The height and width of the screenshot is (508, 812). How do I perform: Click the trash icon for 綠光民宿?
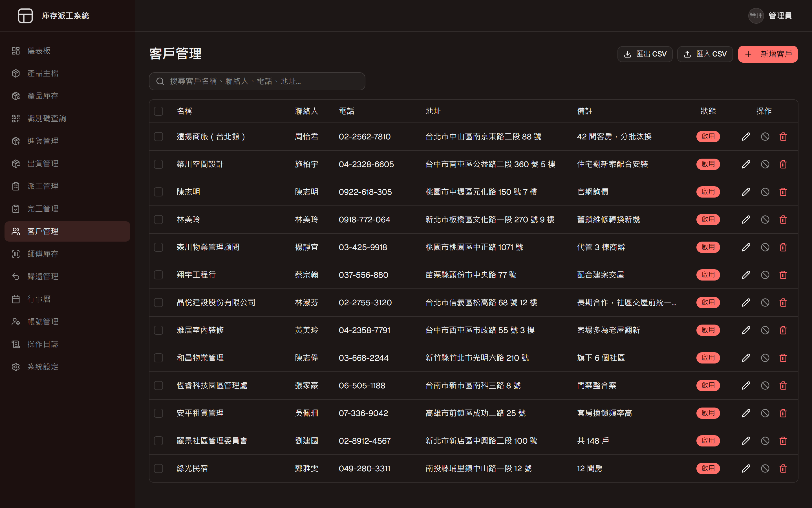click(x=783, y=469)
